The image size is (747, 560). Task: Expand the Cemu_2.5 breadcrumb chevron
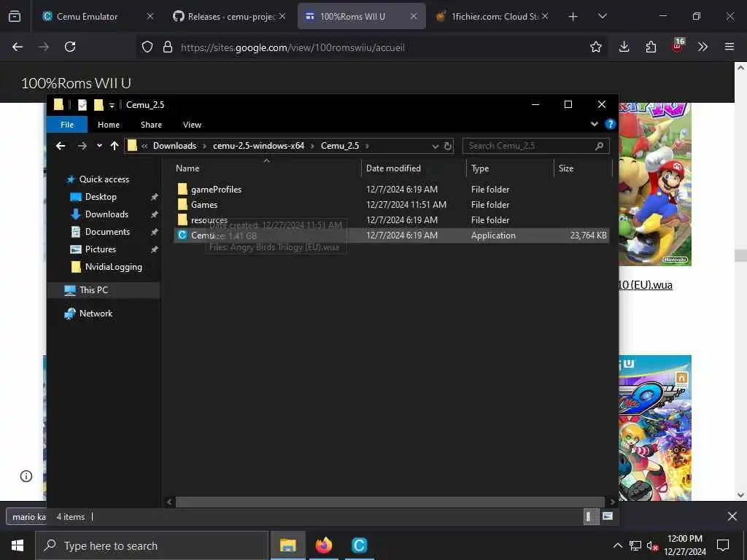[368, 146]
